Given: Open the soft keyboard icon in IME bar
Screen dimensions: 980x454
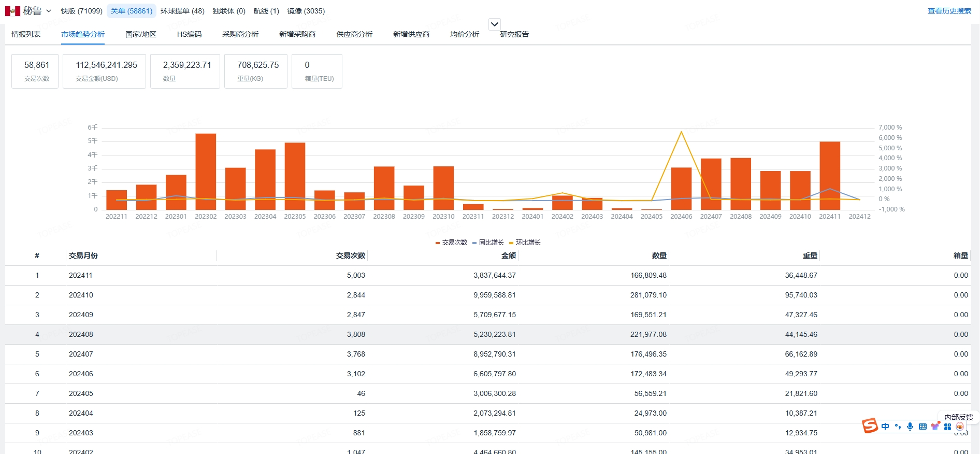Looking at the screenshot, I should 923,427.
